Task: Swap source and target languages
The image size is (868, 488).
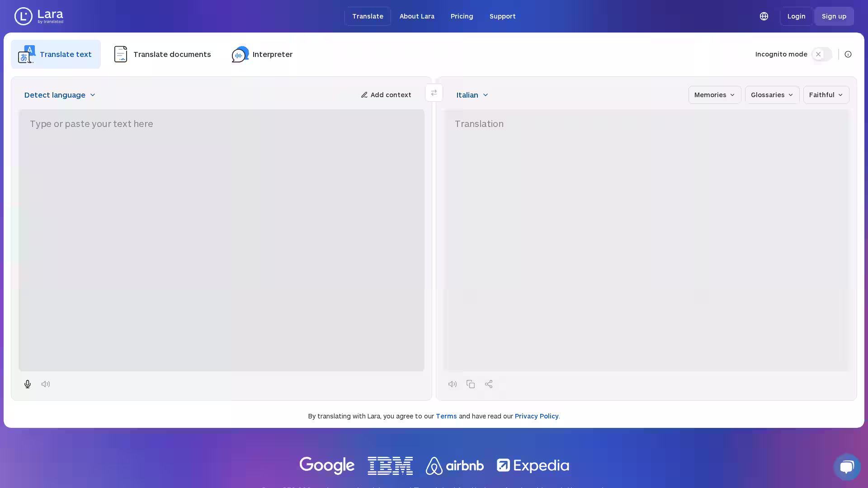Action: [x=434, y=93]
